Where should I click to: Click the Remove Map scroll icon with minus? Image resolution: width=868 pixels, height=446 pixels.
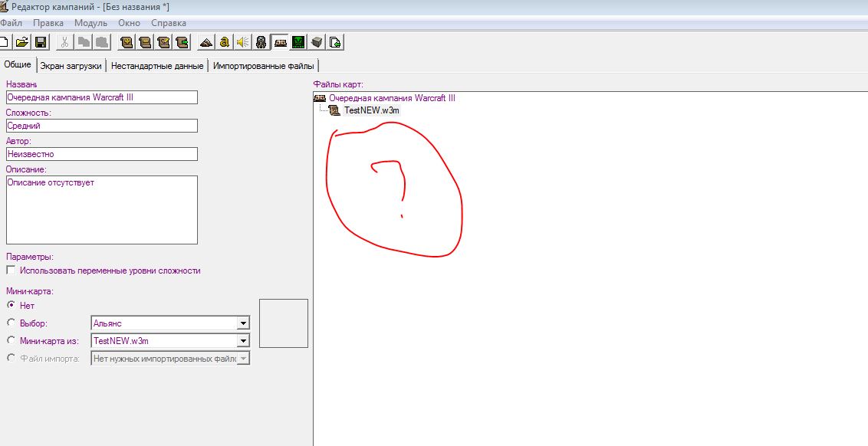pyautogui.click(x=145, y=42)
